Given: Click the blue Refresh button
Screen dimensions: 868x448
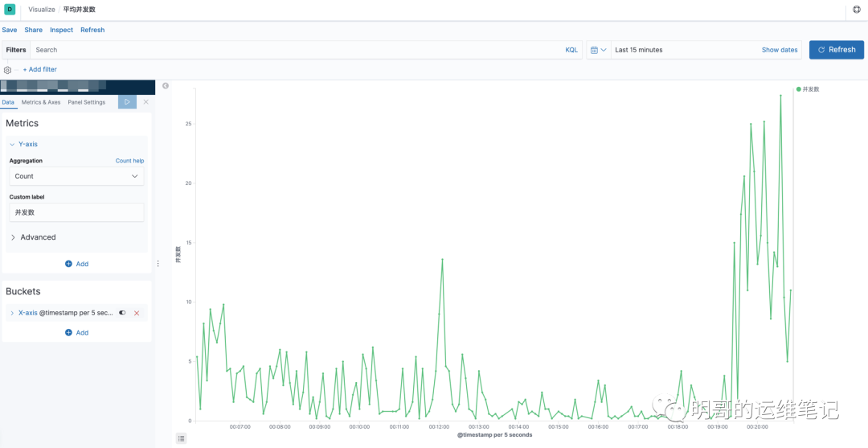Looking at the screenshot, I should (837, 50).
